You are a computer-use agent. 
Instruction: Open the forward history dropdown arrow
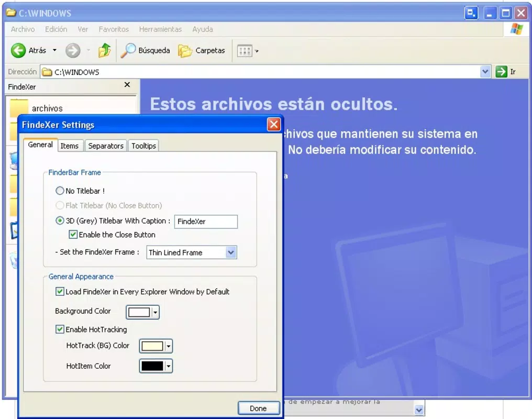(x=88, y=51)
